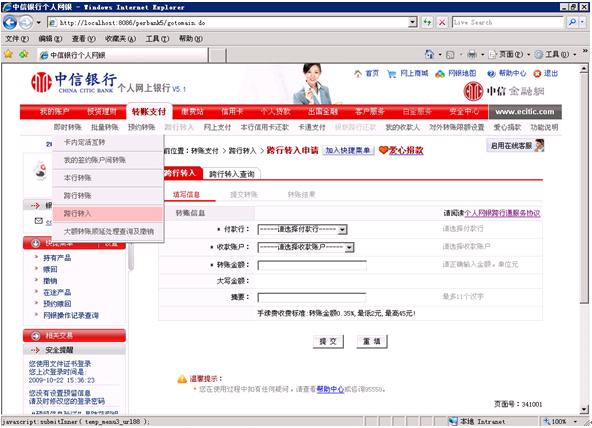
Task: Click the IE back navigation arrow
Action: [9, 23]
